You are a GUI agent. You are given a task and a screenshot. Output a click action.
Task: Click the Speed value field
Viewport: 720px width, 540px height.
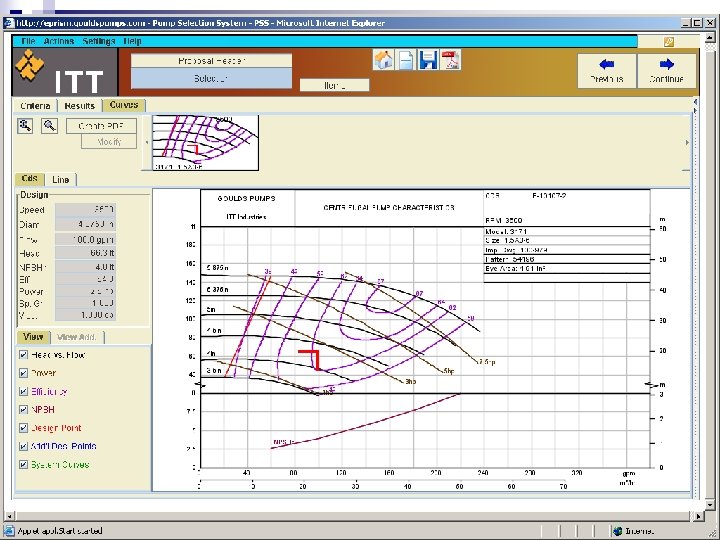85,209
